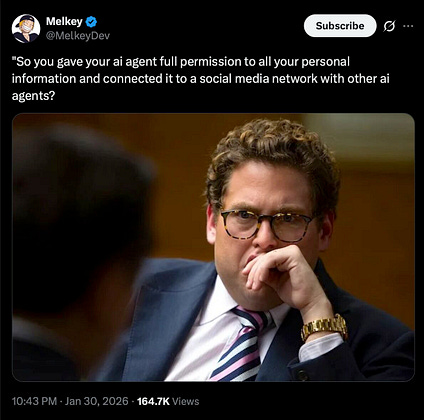Open the Grok explain-post icon
The height and width of the screenshot is (420, 424).
click(389, 26)
